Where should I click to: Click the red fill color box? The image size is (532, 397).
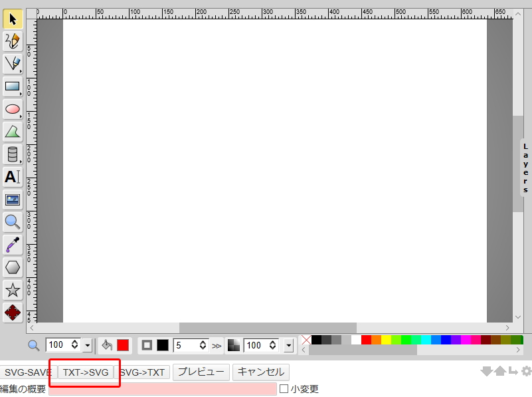(x=123, y=345)
